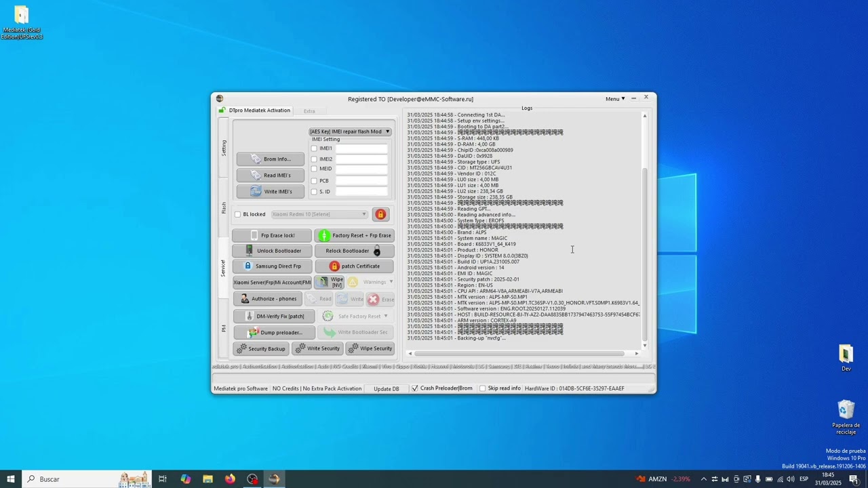
Task: Run Factory Reset + Frp Erase
Action: 354,235
